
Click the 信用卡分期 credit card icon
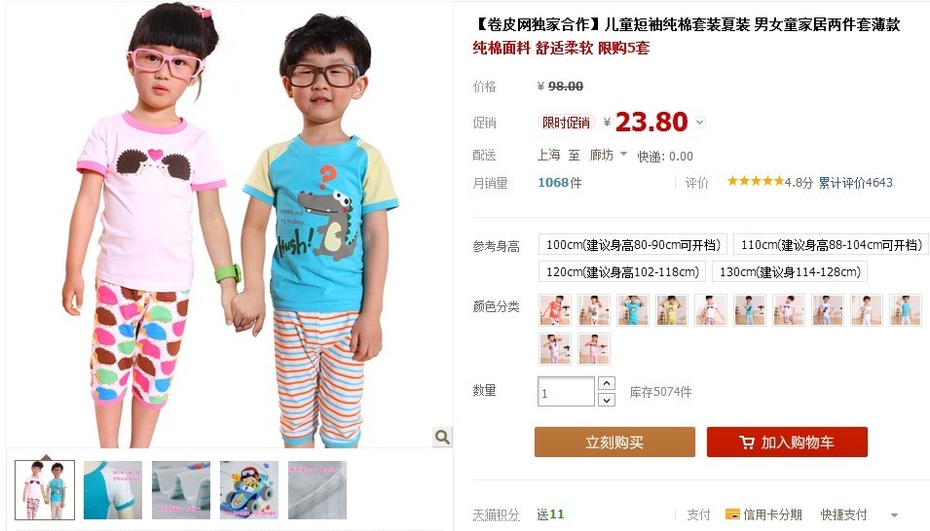(732, 514)
